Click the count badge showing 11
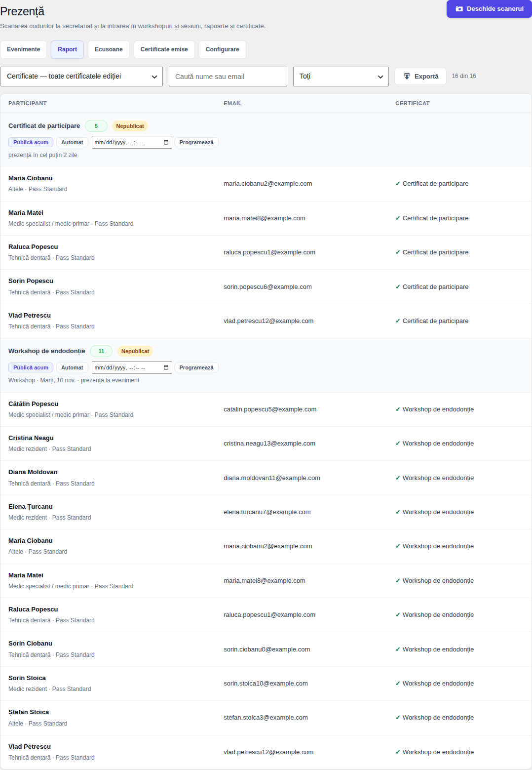This screenshot has width=532, height=770. 101,351
